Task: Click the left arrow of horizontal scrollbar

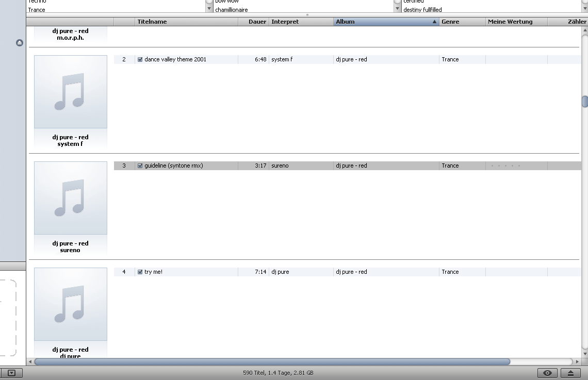Action: pos(30,361)
